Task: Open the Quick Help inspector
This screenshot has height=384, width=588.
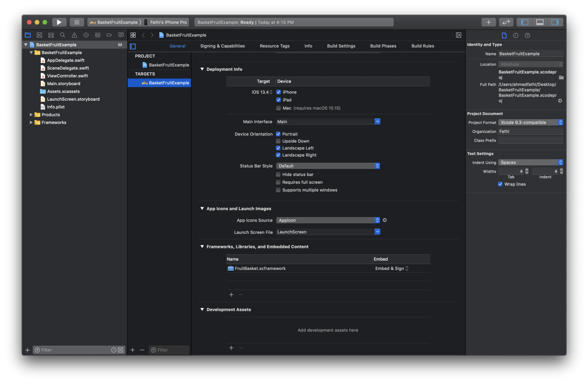Action: tap(528, 35)
